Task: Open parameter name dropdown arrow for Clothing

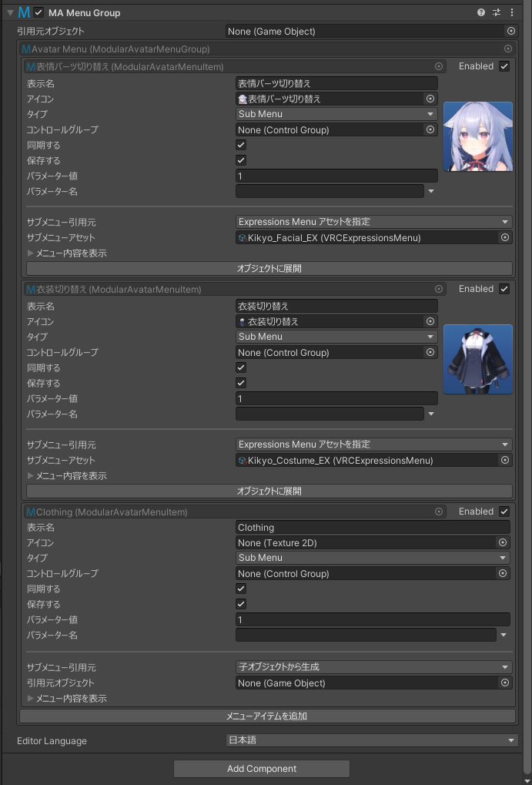Action: point(504,636)
